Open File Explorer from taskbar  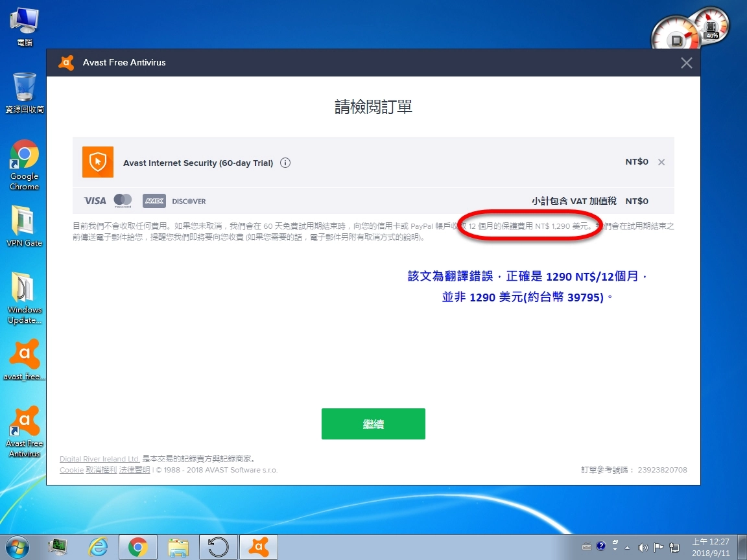[x=178, y=548]
